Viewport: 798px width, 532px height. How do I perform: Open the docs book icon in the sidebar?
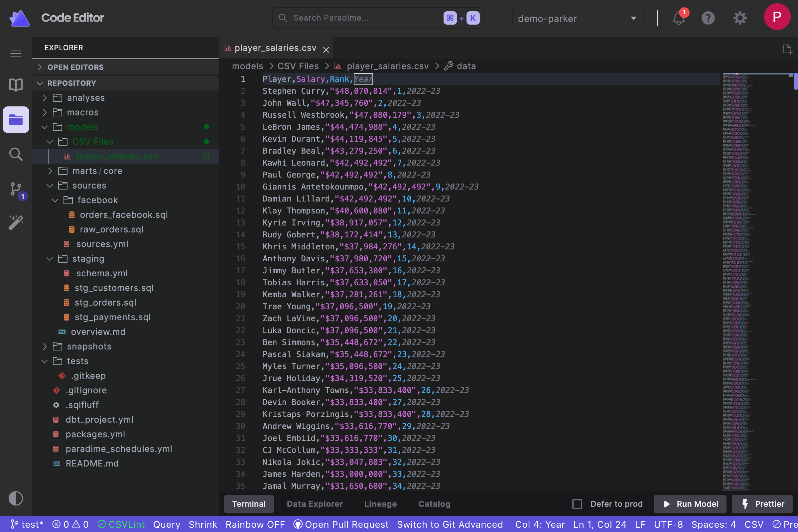[16, 85]
